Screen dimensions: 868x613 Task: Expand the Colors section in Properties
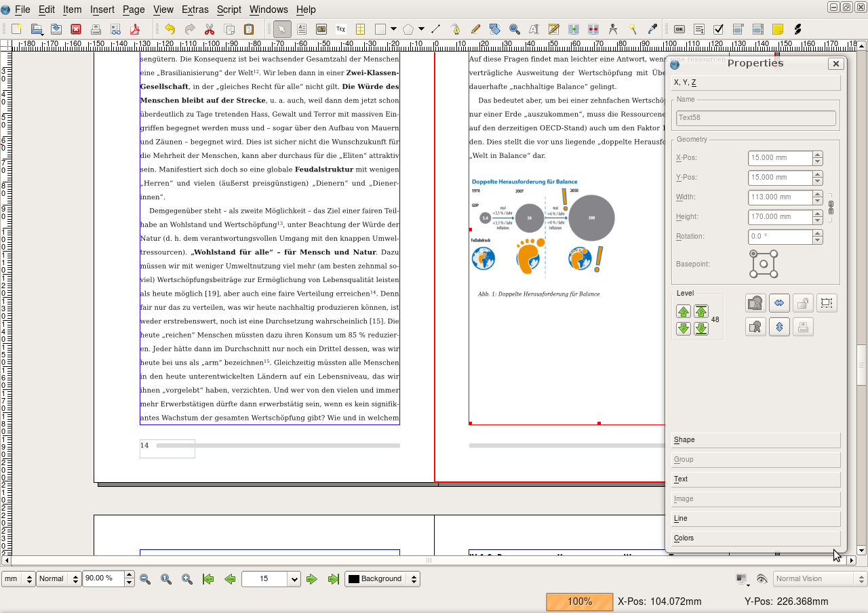point(755,538)
